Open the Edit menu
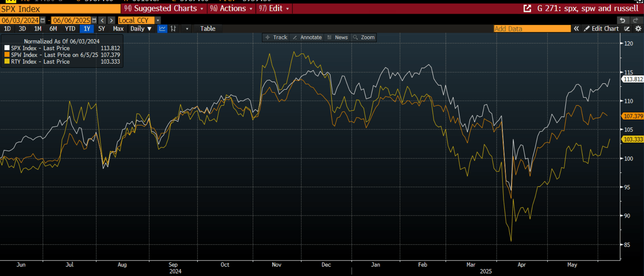This screenshot has height=276, width=644. click(x=274, y=8)
